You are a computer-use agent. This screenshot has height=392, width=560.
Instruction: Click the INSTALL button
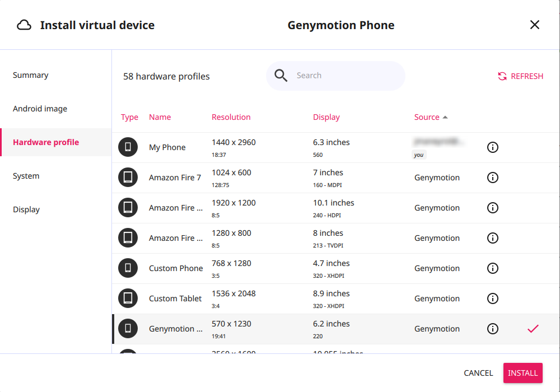(523, 373)
